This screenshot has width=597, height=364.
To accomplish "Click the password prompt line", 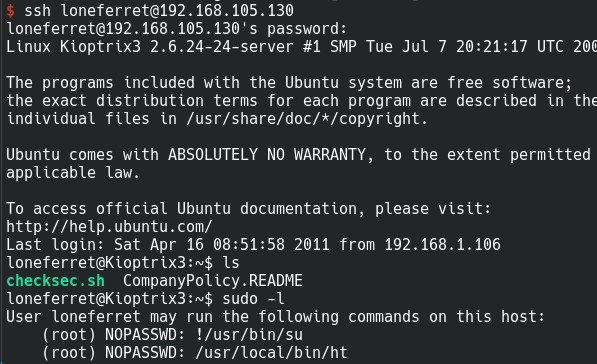I will (x=177, y=29).
